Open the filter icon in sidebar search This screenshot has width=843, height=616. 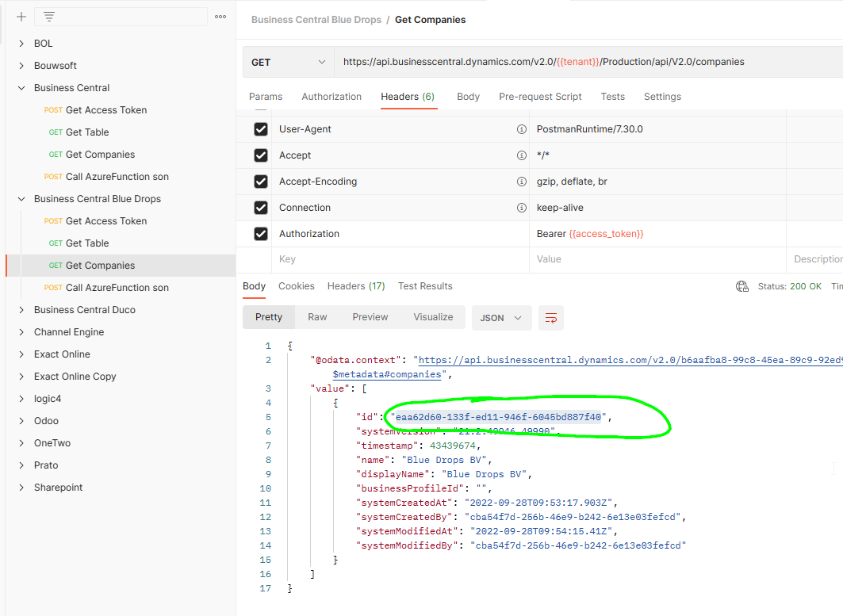point(49,17)
